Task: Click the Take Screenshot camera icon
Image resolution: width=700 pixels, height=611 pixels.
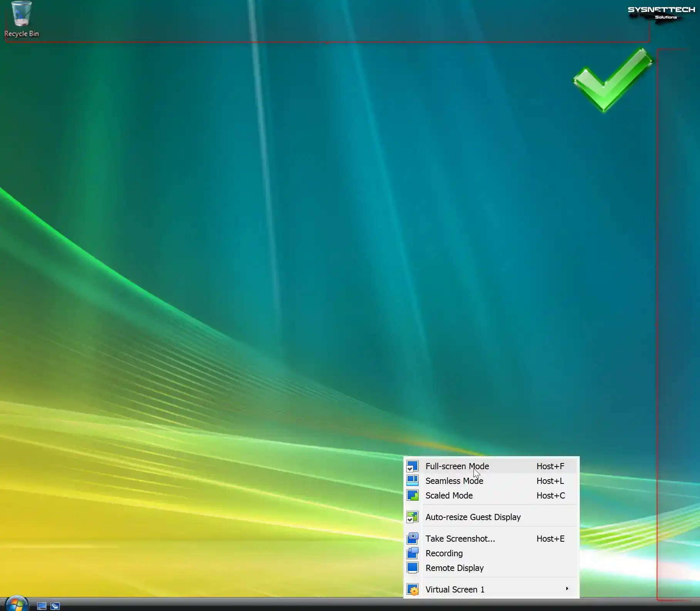Action: [x=413, y=539]
